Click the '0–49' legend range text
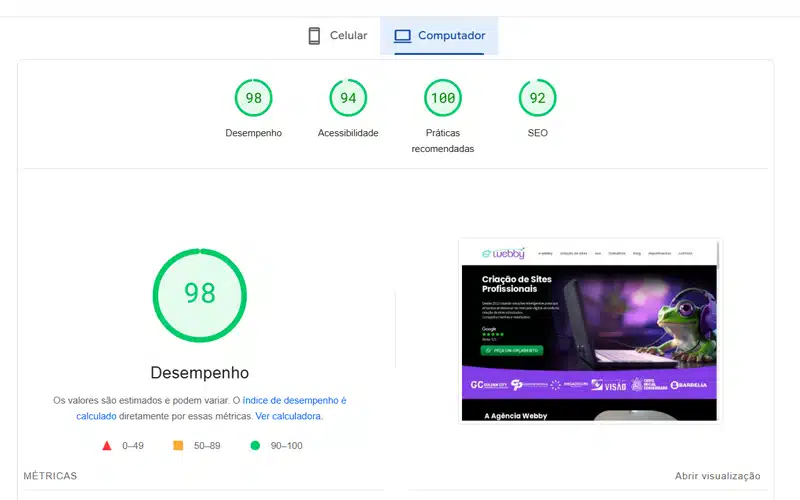 coord(133,445)
